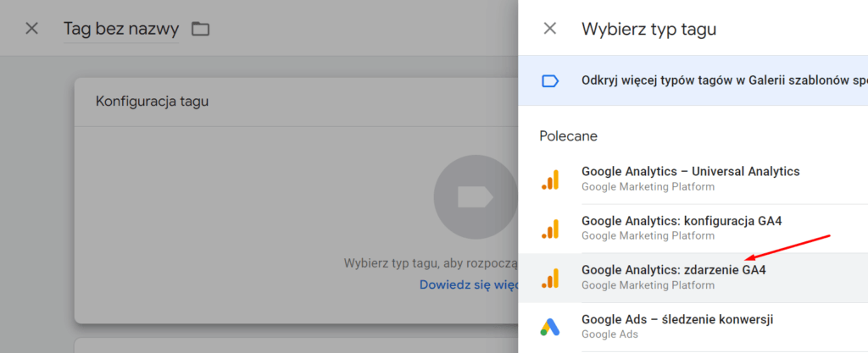Close the 'Wybierz typ tagu' panel
This screenshot has width=868, height=353.
[549, 28]
